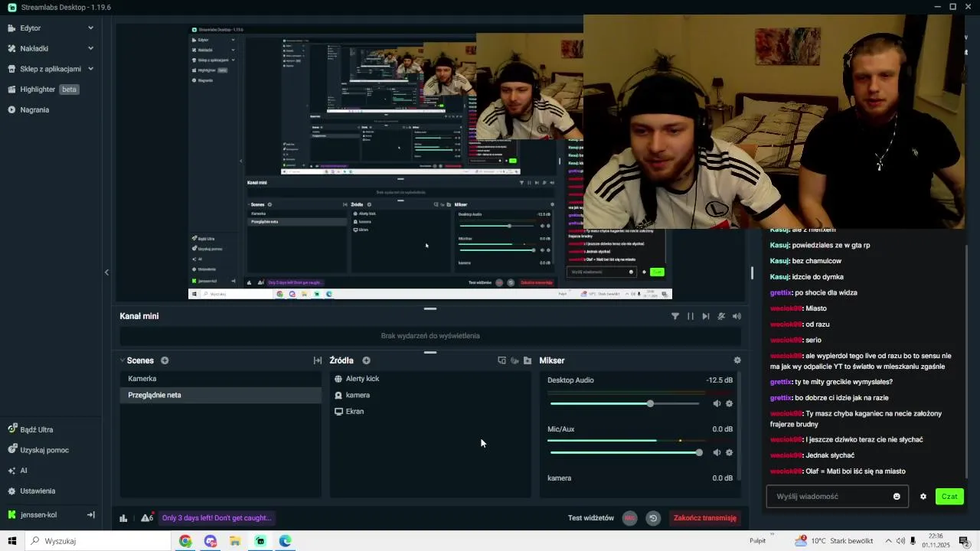The image size is (980, 551).
Task: Show hidden system tray icons chevron
Action: [887, 541]
